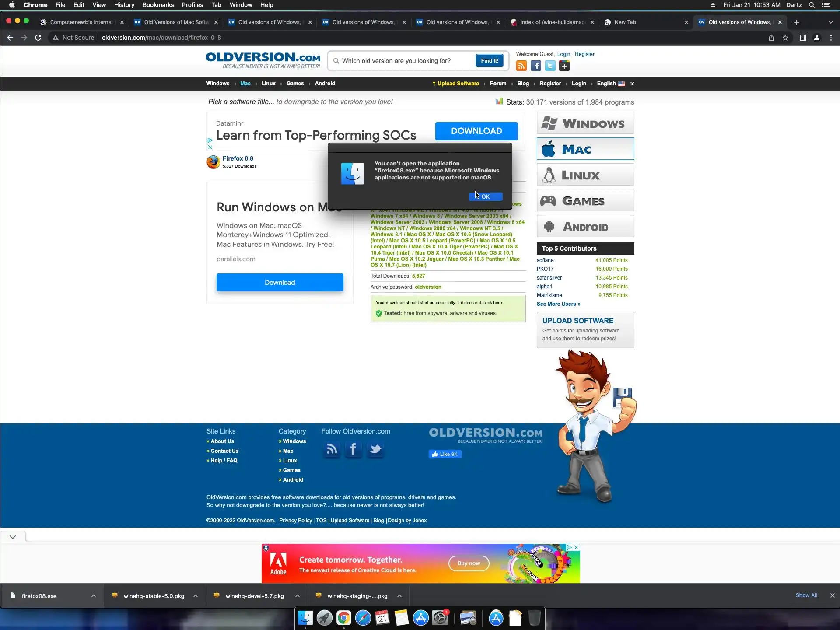Reload the page with the refresh icon
Image resolution: width=840 pixels, height=630 pixels.
click(x=38, y=38)
